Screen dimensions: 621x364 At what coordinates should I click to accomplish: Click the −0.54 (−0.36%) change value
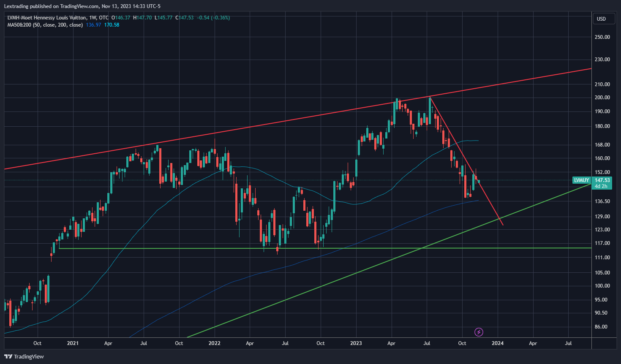coord(213,18)
